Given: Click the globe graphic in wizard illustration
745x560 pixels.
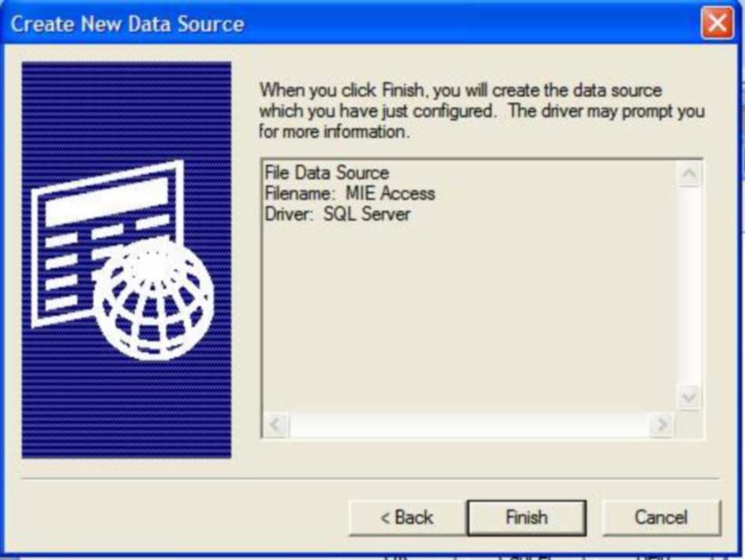Looking at the screenshot, I should click(153, 299).
